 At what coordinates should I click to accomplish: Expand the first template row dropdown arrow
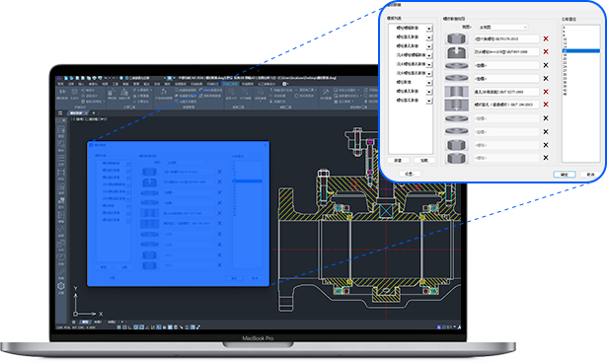pyautogui.click(x=429, y=29)
